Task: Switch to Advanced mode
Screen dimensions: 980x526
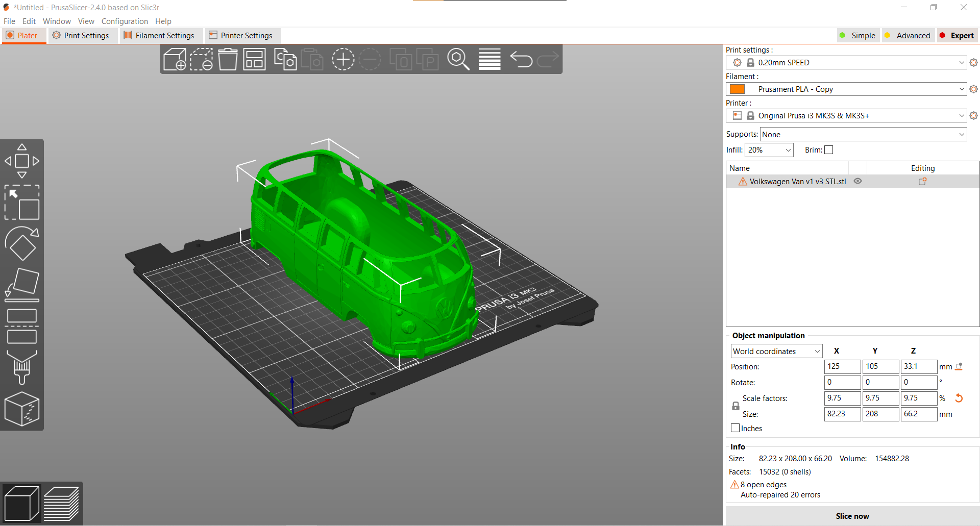Action: (x=908, y=35)
